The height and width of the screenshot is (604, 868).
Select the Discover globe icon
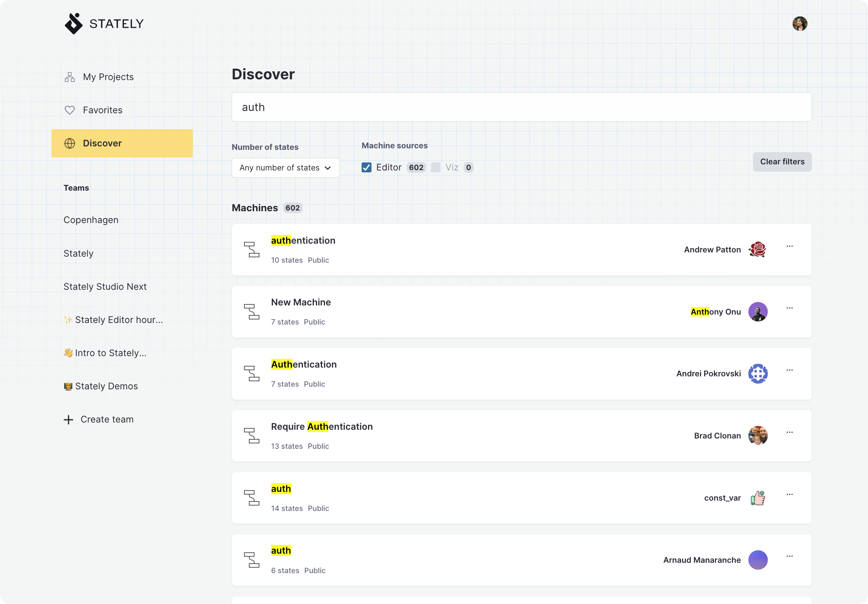[x=69, y=143]
